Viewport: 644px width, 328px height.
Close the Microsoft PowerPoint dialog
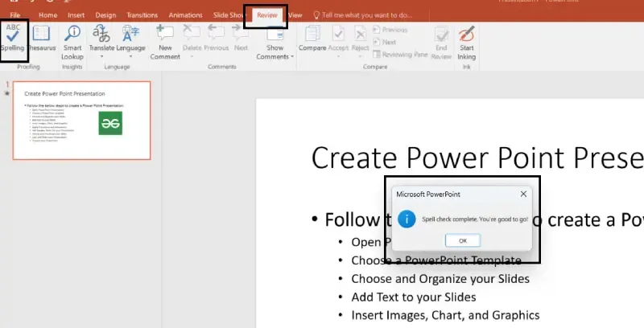click(x=523, y=194)
